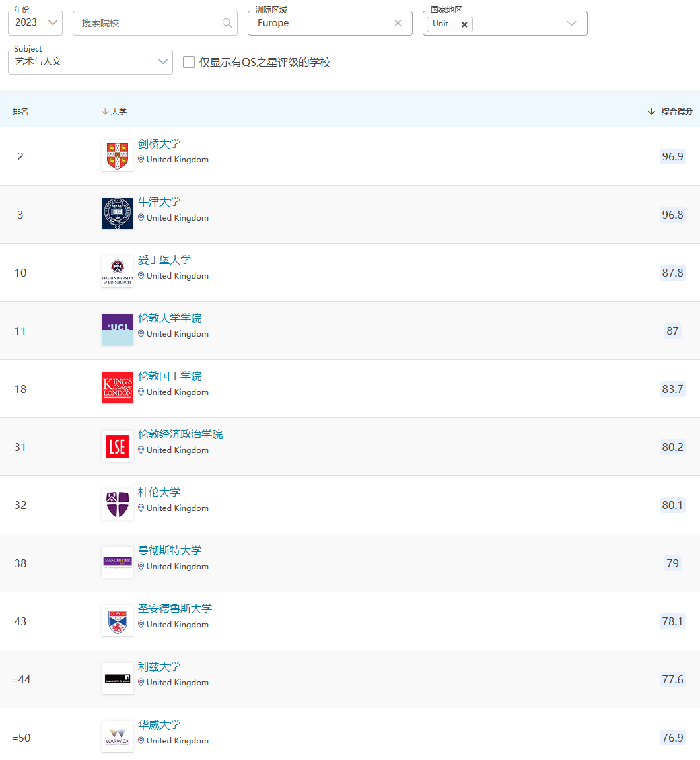Screen dimensions: 700x760
Task: Click the 87.8 score for Edinburgh
Action: pos(672,273)
